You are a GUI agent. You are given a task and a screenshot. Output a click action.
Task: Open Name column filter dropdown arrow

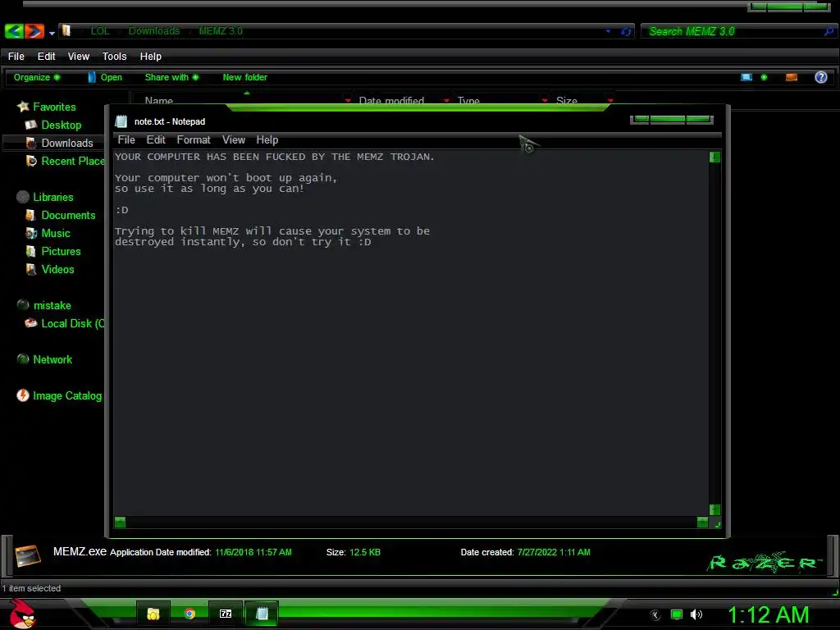click(348, 100)
